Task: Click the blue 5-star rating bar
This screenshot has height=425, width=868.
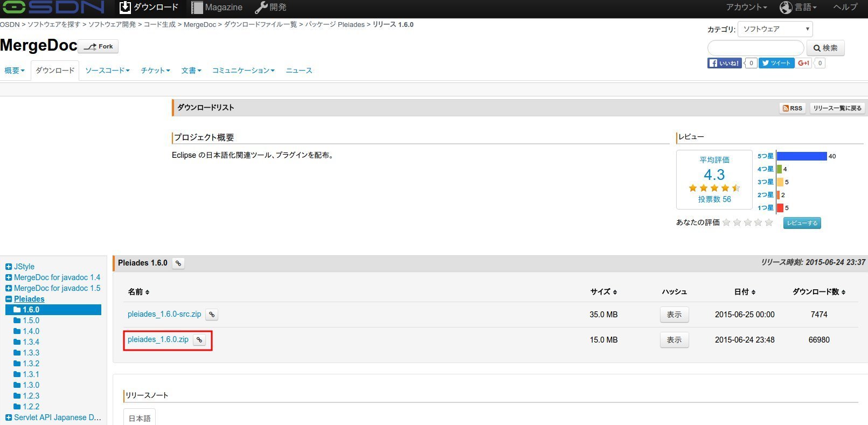Action: point(802,156)
